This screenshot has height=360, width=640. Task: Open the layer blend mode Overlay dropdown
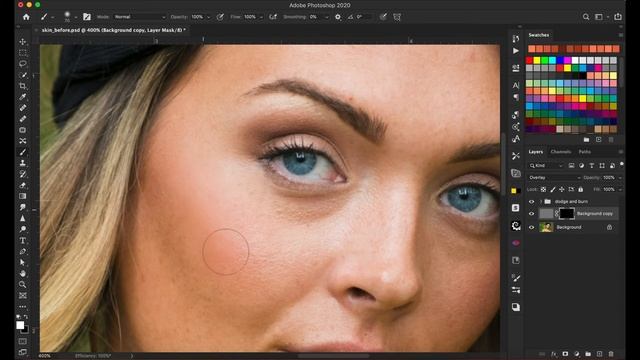click(x=554, y=178)
